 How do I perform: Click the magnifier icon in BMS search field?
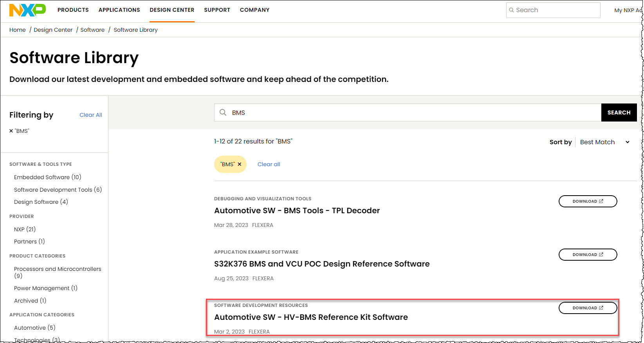tap(223, 113)
